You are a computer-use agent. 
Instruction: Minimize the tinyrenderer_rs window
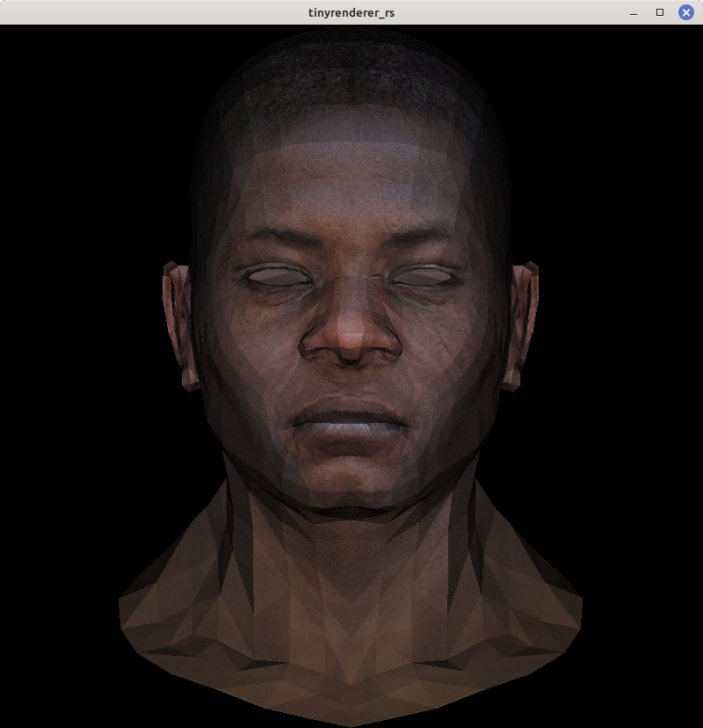point(634,12)
